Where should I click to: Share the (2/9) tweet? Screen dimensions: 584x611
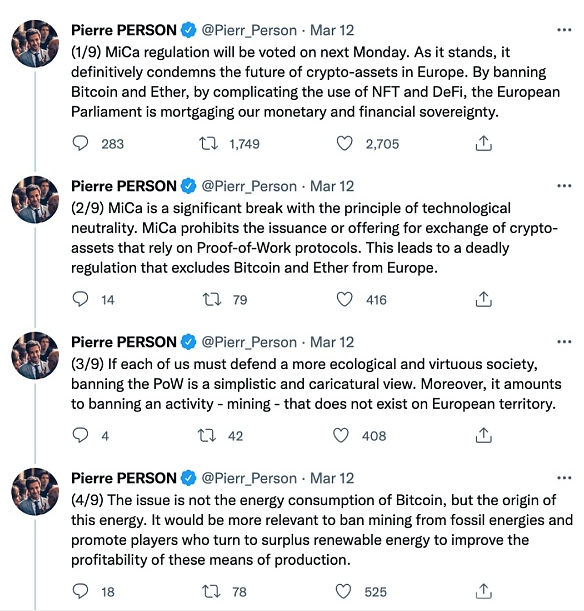pos(483,299)
